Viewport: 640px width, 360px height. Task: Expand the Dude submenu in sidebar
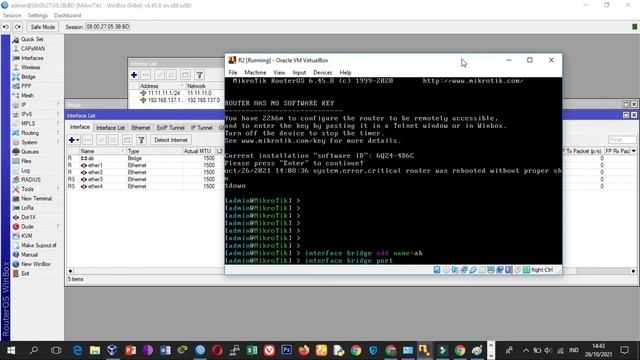click(27, 227)
